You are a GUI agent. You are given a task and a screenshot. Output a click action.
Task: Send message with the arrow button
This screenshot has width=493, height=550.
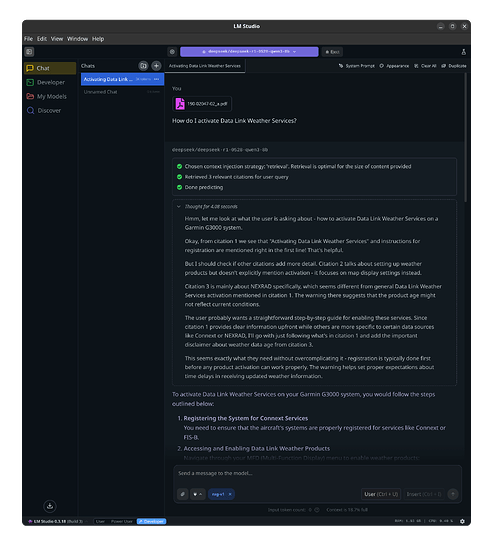pyautogui.click(x=453, y=494)
